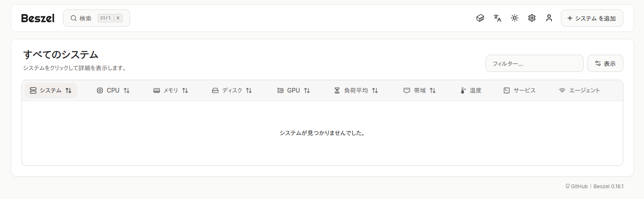Screen dimensions: 644x199
Task: Open the GitHub link in footer
Action: [576, 187]
